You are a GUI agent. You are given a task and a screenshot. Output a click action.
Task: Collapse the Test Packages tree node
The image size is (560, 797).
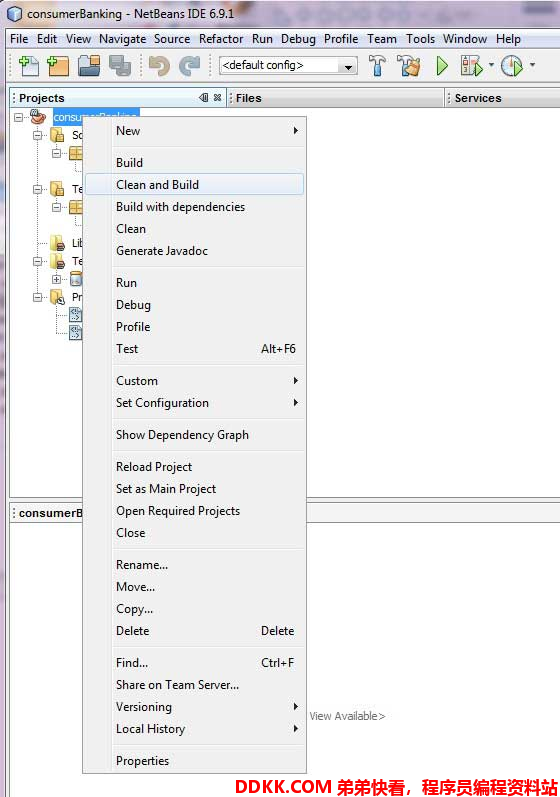pos(38,189)
